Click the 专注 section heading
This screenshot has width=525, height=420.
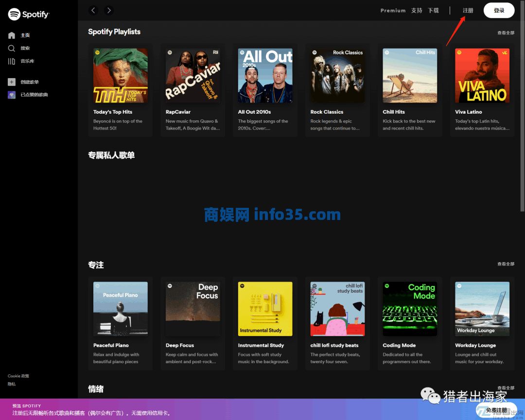[96, 265]
